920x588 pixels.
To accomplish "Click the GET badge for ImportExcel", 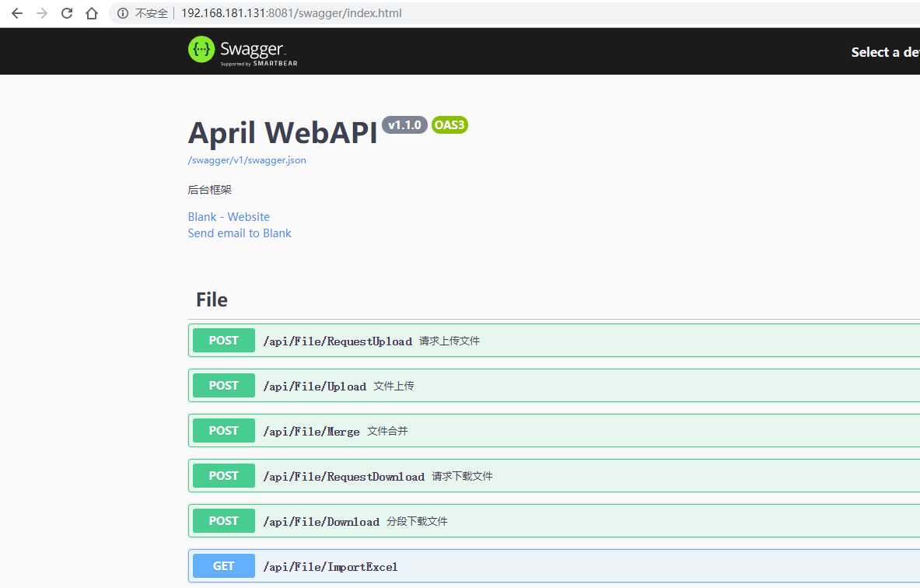I will tap(223, 566).
